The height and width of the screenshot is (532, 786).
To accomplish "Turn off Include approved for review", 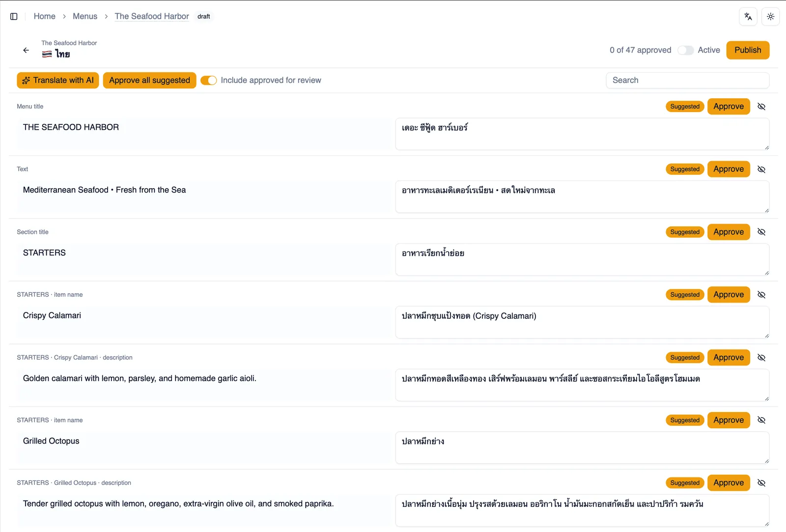I will coord(209,80).
